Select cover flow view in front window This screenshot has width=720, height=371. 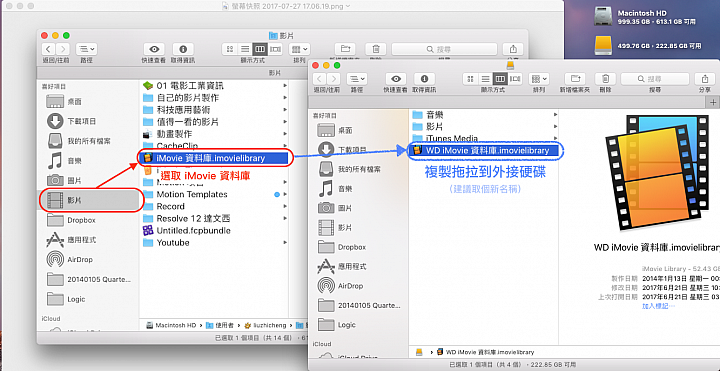tap(516, 79)
